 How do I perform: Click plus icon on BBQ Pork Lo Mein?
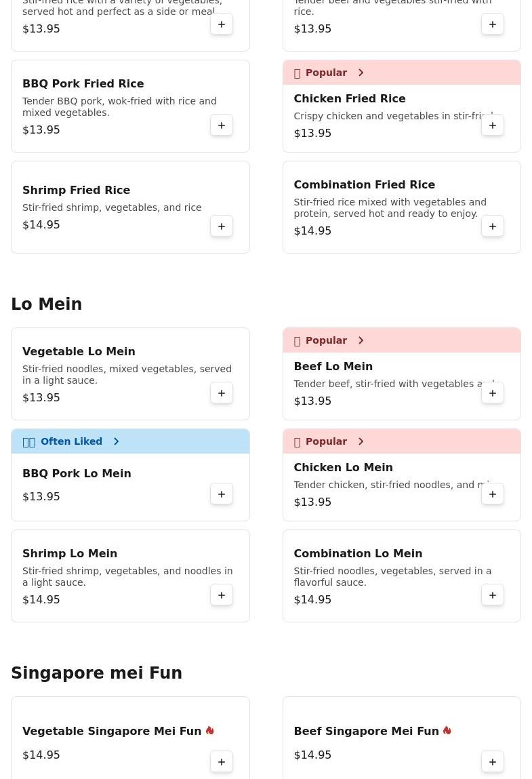pyautogui.click(x=222, y=494)
